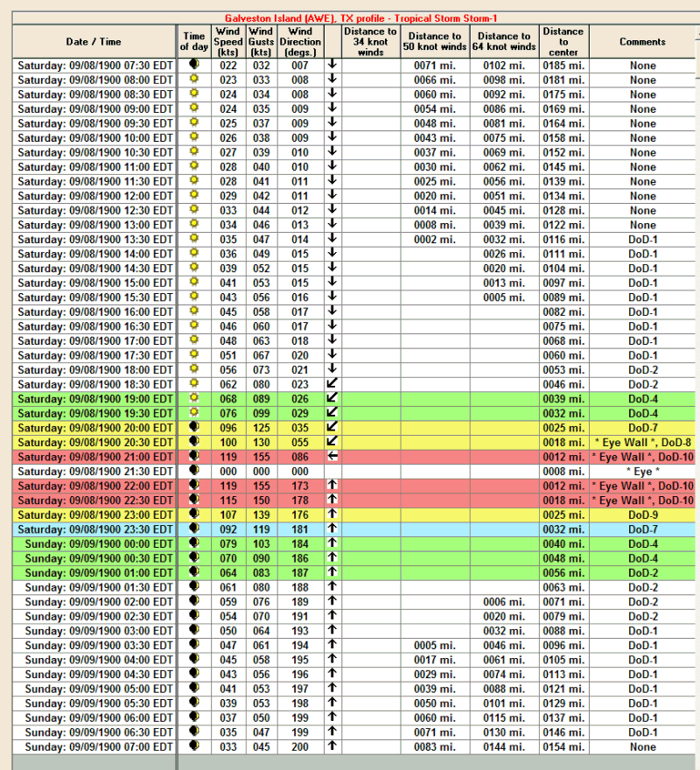Viewport: 700px width, 770px height.
Task: Click the 0008 mi. distance to center cell
Action: tap(563, 472)
